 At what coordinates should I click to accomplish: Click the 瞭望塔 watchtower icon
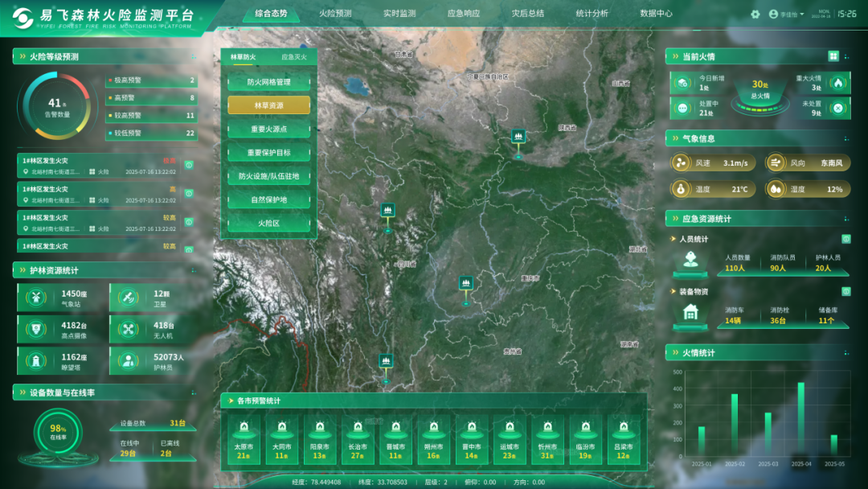[x=35, y=360]
